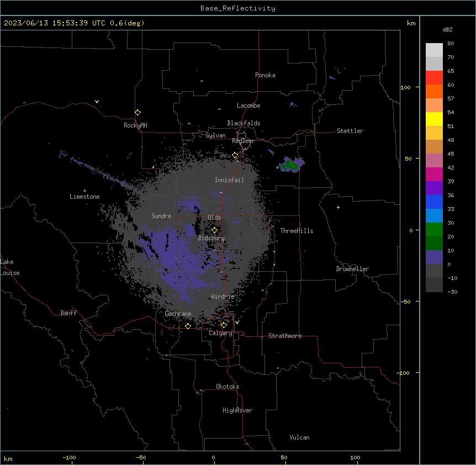The height and width of the screenshot is (465, 476).
Task: Click the Innisfail label
Action: tap(229, 180)
